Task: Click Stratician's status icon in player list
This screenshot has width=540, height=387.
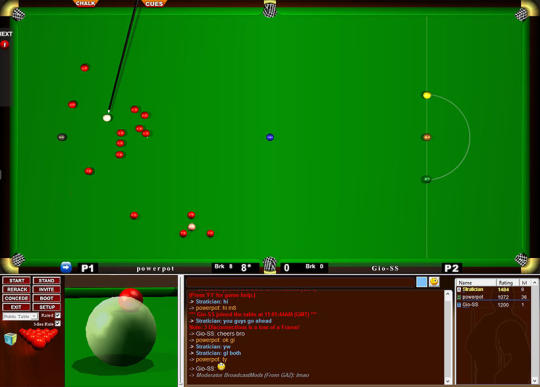Action: pyautogui.click(x=459, y=290)
